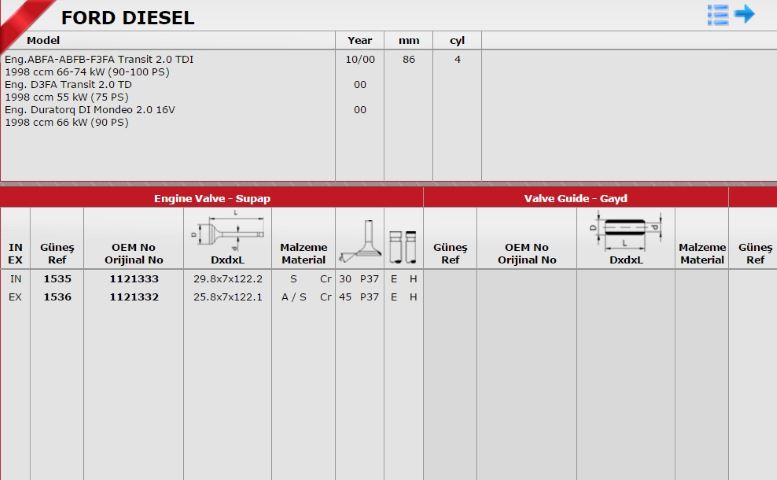Click the 29.8x7x122.2 dimension cell
Screen dimensions: 777x480
coord(228,279)
